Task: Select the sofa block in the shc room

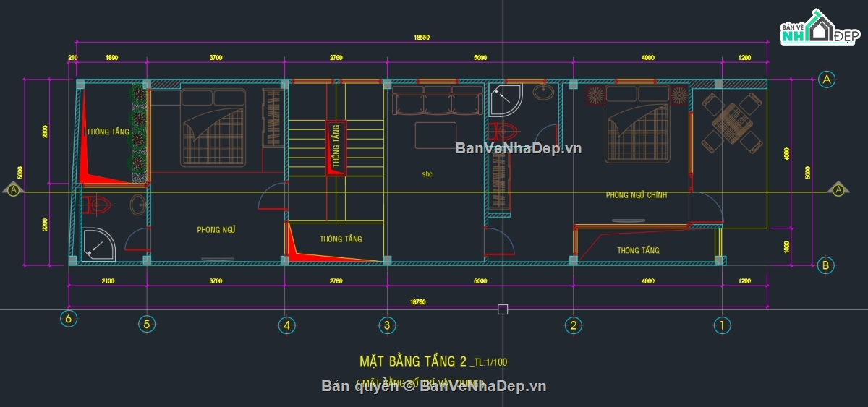Action: [438, 100]
